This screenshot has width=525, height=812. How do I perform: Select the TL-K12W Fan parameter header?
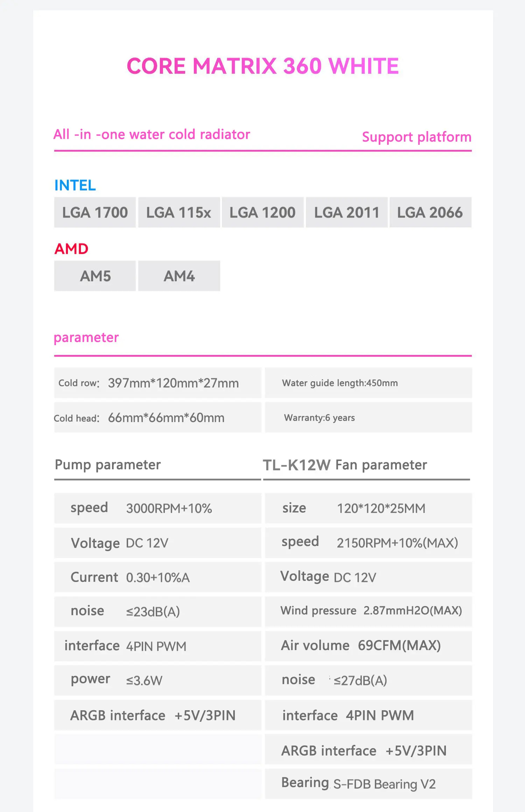coord(345,465)
